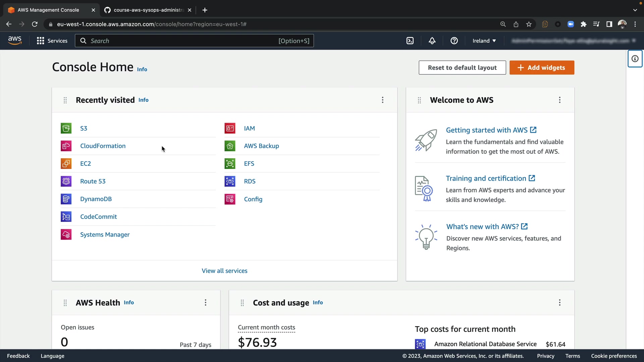Image resolution: width=644 pixels, height=362 pixels.
Task: Switch to the course-aws-sysops GitHub tab
Action: [148, 10]
